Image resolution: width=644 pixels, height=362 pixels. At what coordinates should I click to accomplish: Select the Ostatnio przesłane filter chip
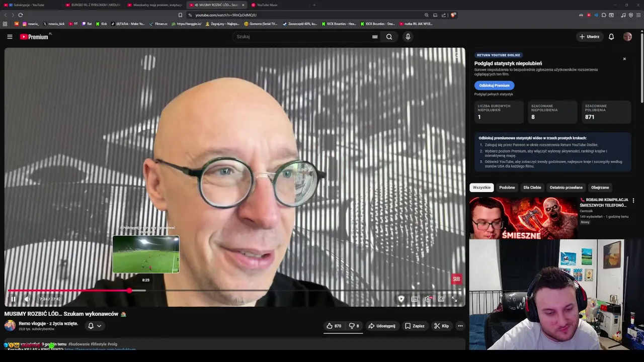click(566, 188)
